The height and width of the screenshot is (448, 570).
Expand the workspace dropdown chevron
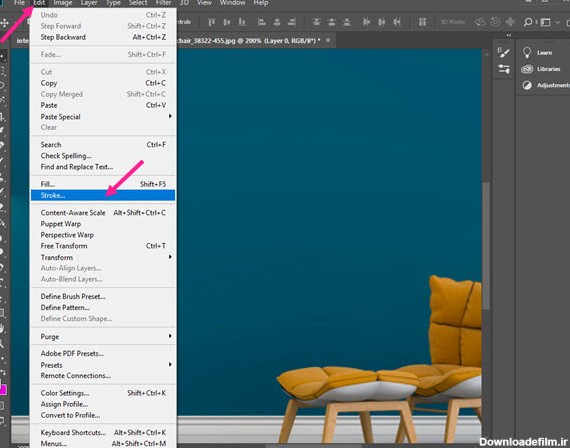[x=557, y=23]
